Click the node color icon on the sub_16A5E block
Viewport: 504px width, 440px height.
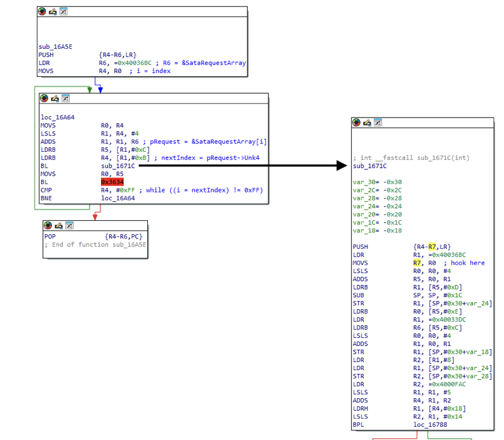[42, 11]
